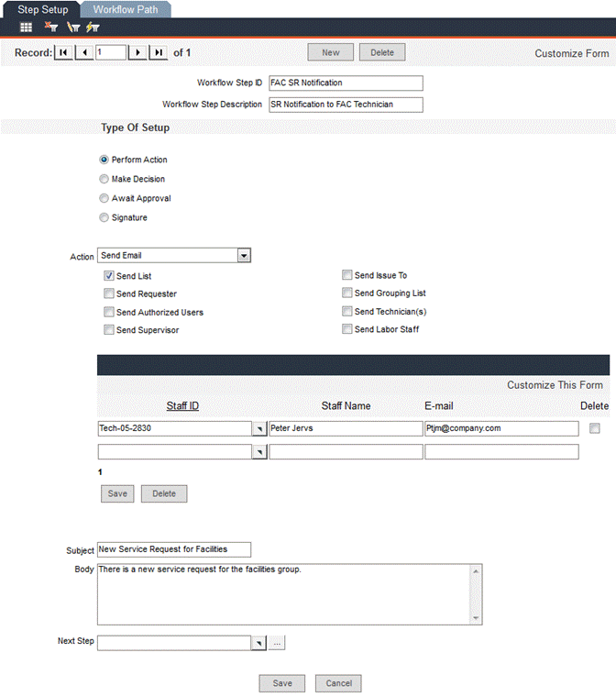
Task: Open the Customize Form link
Action: 572,53
